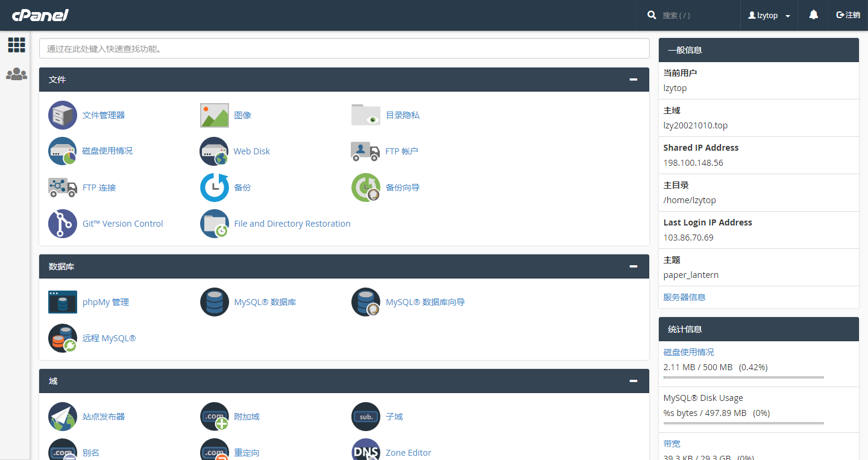The height and width of the screenshot is (460, 868).
Task: Click the paper_lantern theme value
Action: coord(691,275)
